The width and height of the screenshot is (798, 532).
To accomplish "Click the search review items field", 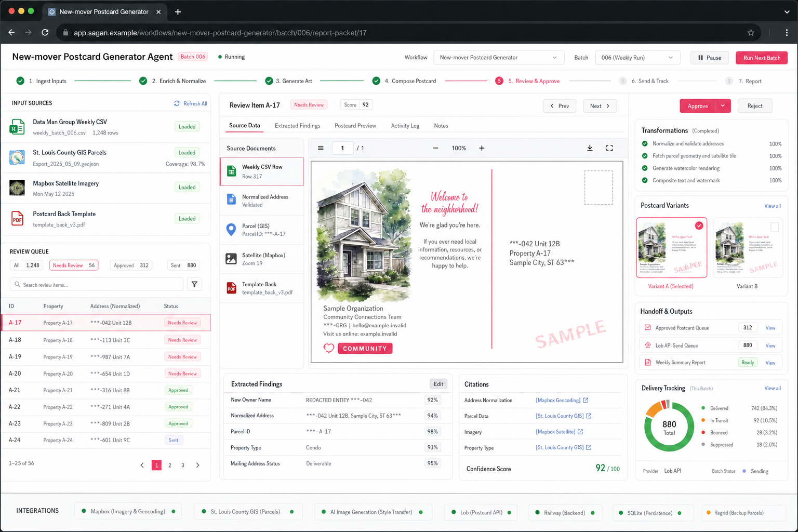I will (x=97, y=284).
